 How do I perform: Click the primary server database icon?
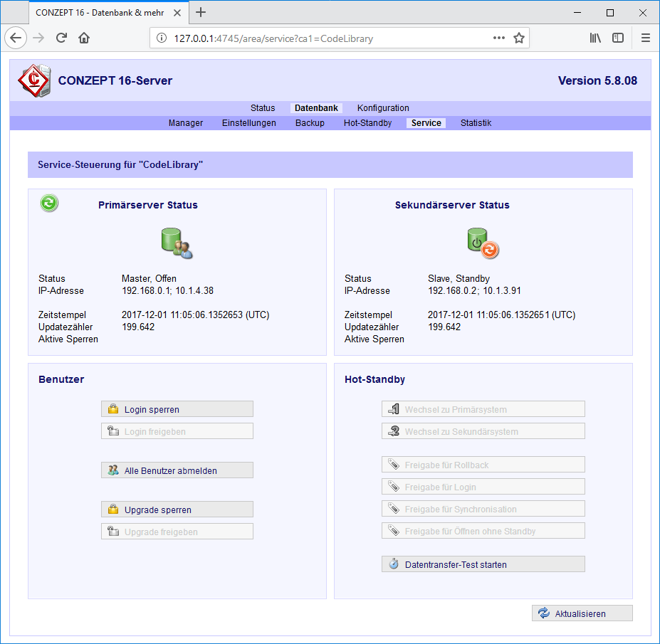[x=177, y=243]
